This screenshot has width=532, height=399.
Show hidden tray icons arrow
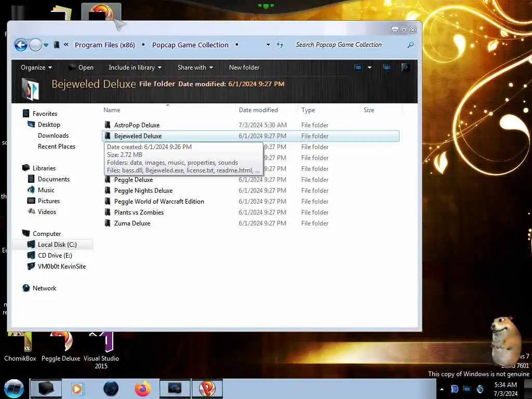442,389
